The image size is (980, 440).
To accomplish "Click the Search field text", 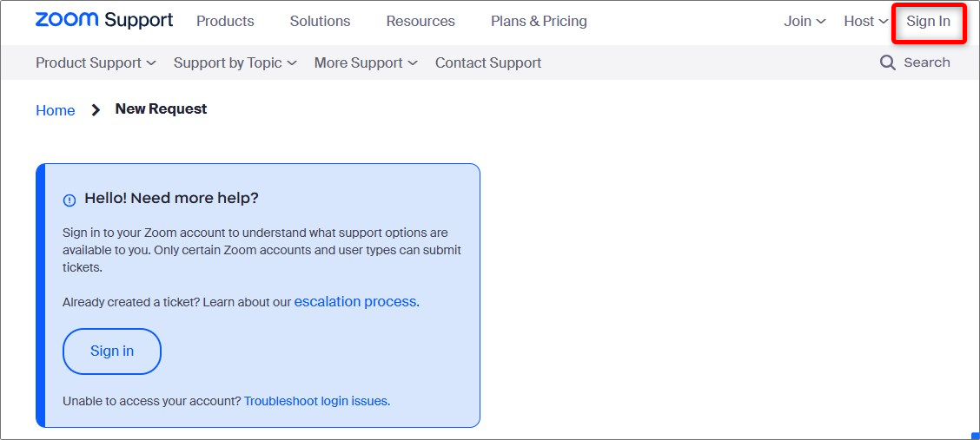I will pyautogui.click(x=927, y=62).
